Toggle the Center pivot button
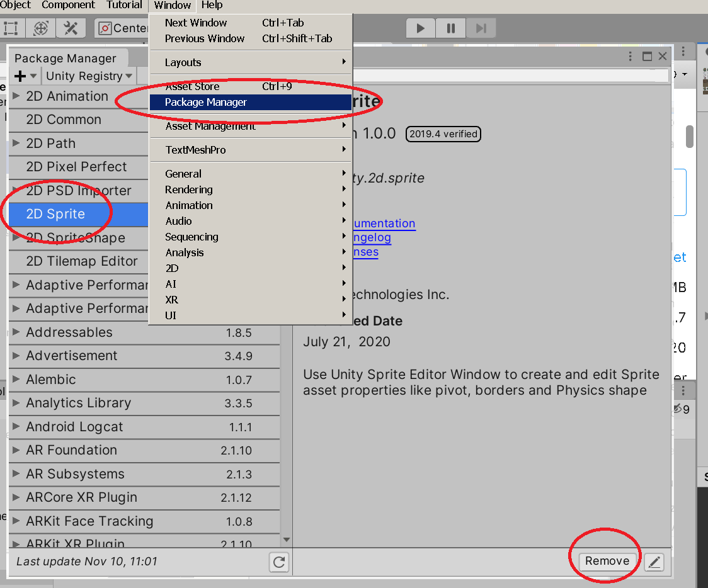 pyautogui.click(x=122, y=28)
